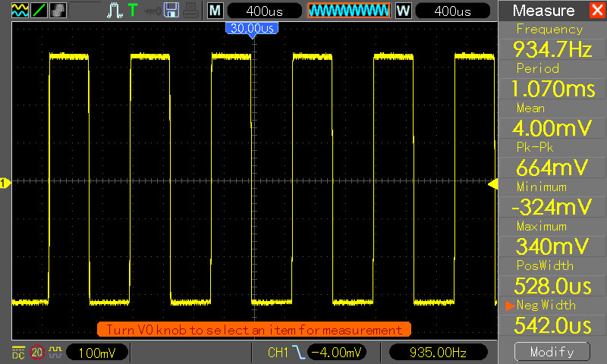Click the green diagonal line icon
This screenshot has width=607, height=364.
click(38, 11)
